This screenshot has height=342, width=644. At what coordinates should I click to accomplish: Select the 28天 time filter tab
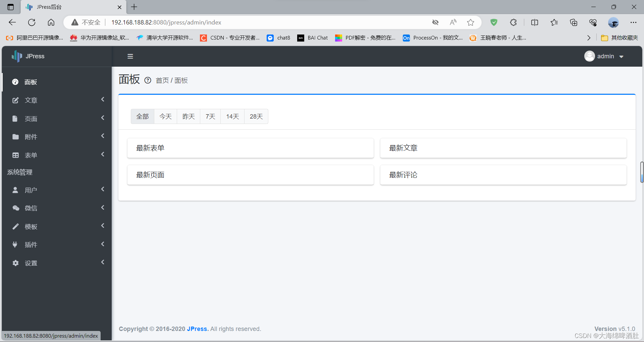click(x=256, y=116)
